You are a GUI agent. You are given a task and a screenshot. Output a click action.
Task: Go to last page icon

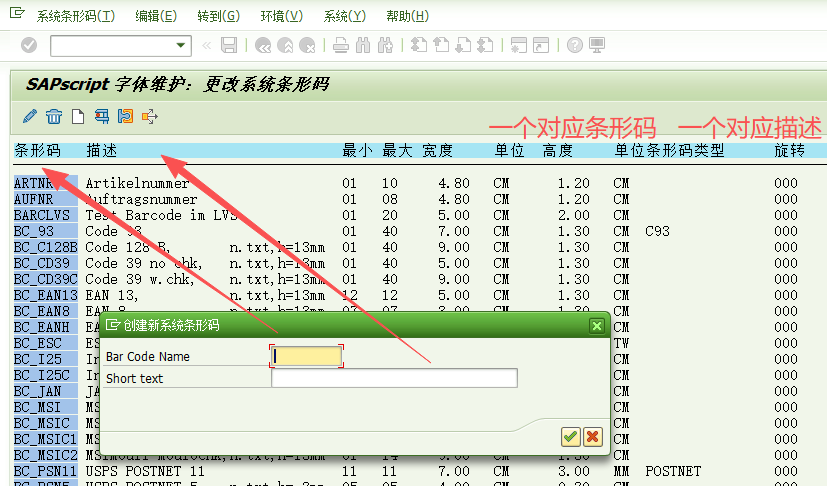485,45
